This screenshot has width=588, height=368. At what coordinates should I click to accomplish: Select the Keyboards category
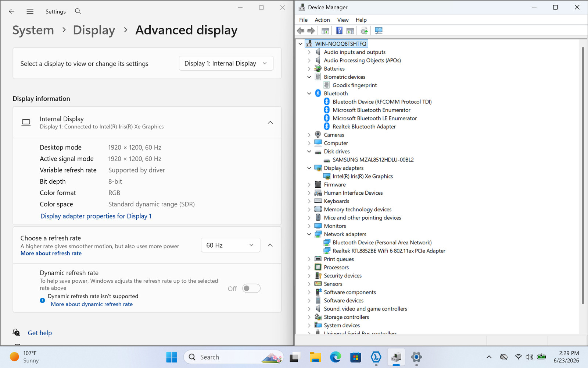pos(337,201)
